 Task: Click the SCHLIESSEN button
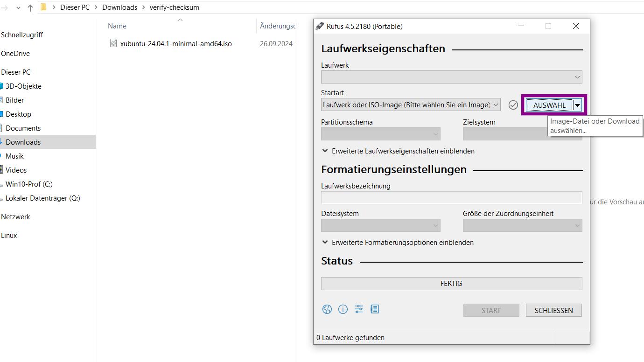coord(553,310)
